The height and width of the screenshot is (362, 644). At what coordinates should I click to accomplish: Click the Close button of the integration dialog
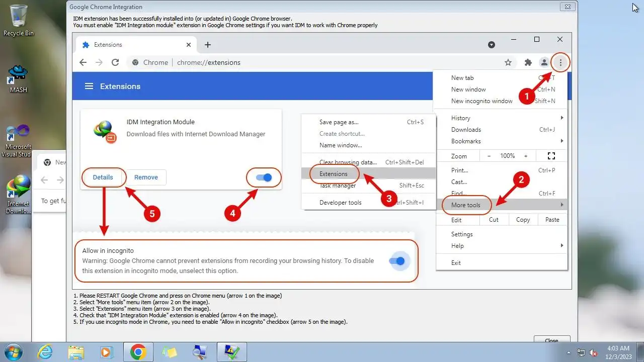(x=551, y=339)
